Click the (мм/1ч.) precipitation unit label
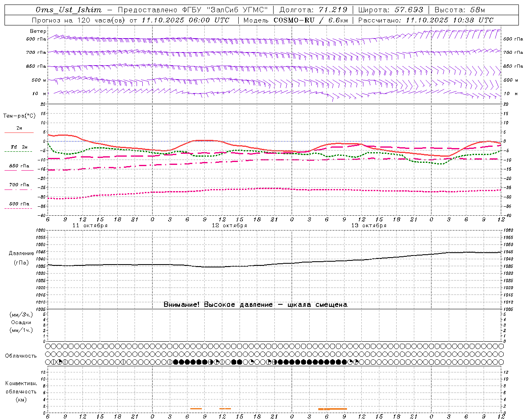This screenshot has width=525, height=420. point(21,331)
